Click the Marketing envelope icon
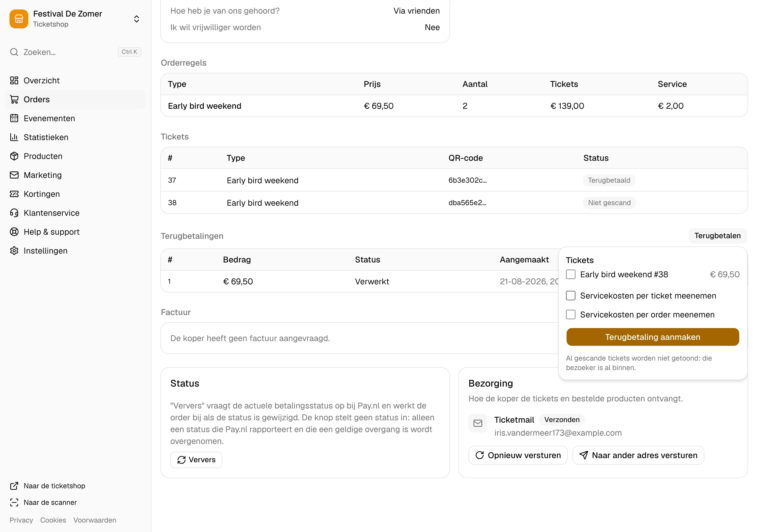The image size is (757, 532). pos(14,175)
